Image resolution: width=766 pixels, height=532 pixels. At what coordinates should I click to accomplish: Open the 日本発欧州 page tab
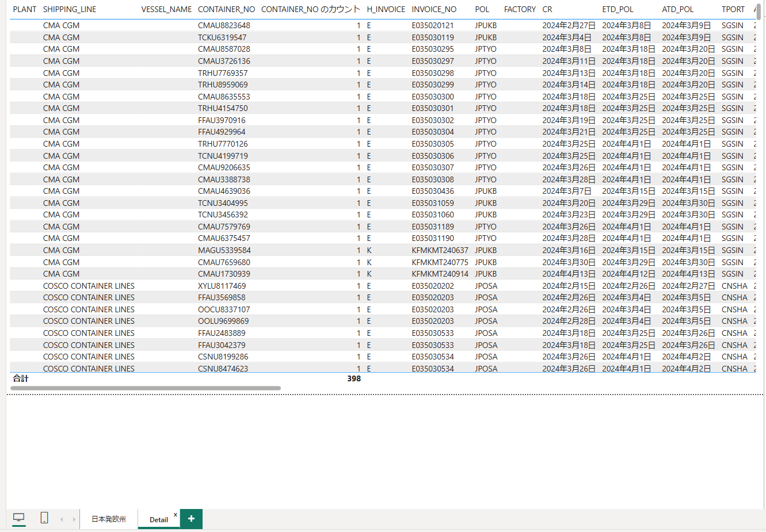pos(109,519)
